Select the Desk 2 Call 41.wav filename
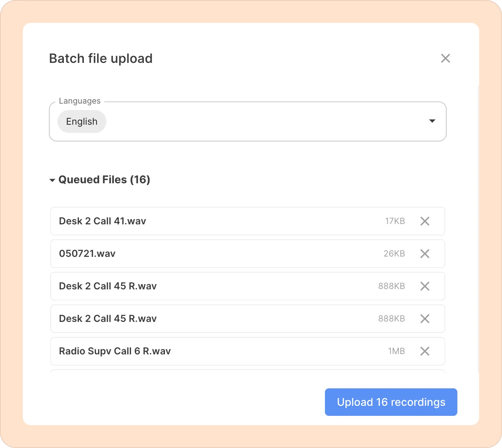 coord(102,221)
